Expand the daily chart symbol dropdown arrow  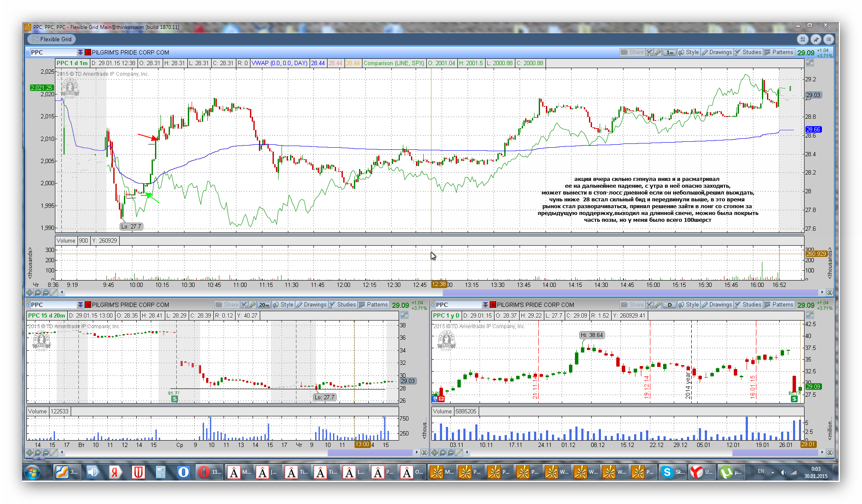[485, 305]
